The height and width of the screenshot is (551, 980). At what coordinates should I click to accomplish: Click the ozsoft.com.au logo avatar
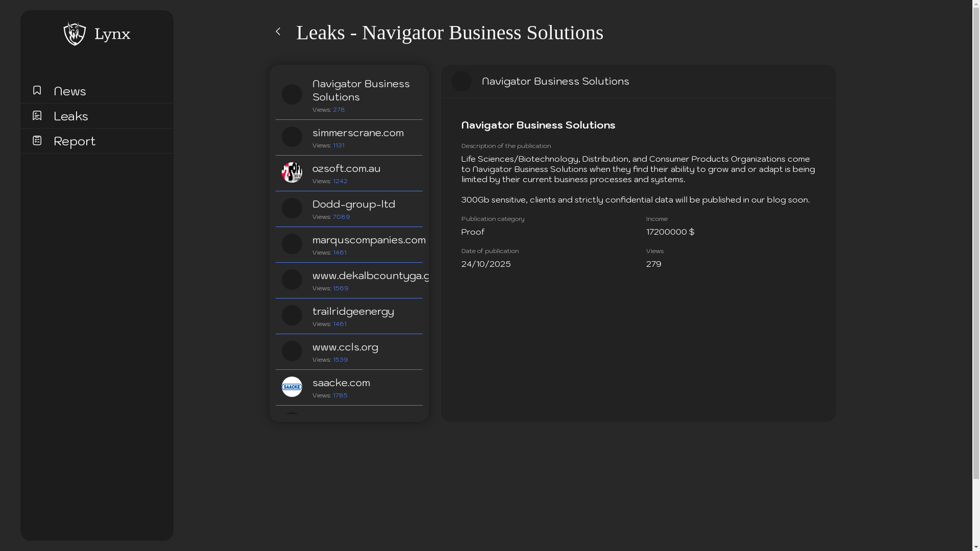click(x=292, y=172)
